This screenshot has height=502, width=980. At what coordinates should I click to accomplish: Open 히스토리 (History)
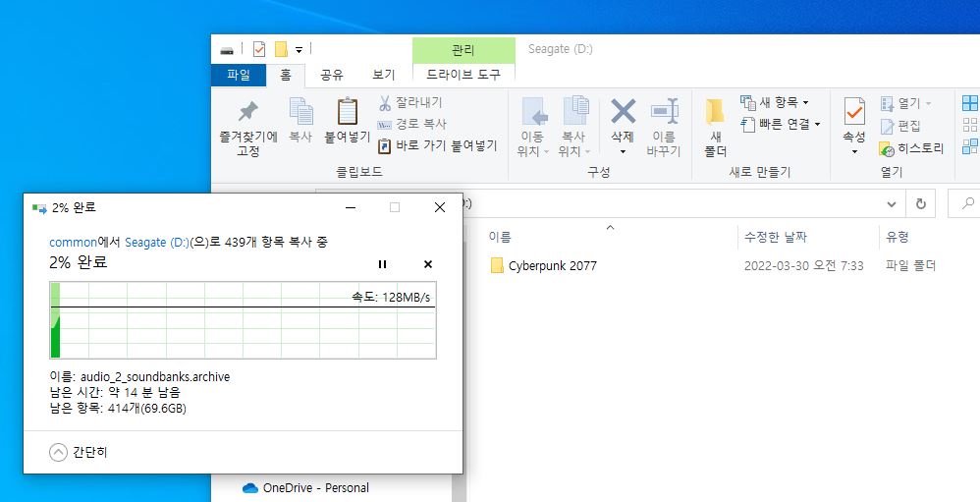pos(911,148)
